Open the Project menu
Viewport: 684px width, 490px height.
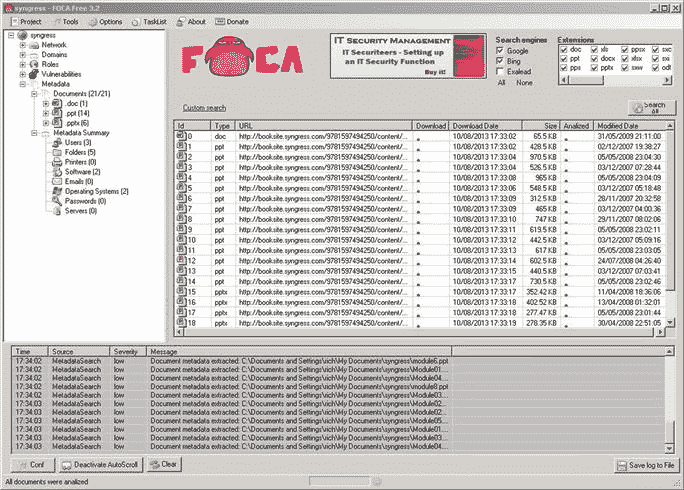pyautogui.click(x=26, y=22)
